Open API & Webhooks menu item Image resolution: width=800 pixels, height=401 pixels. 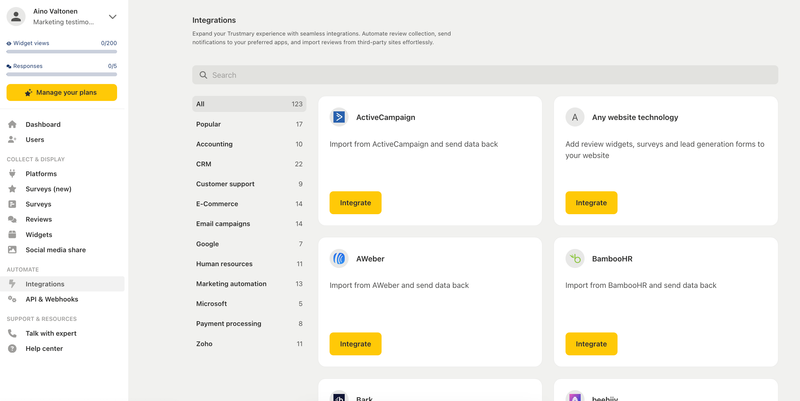pyautogui.click(x=51, y=299)
